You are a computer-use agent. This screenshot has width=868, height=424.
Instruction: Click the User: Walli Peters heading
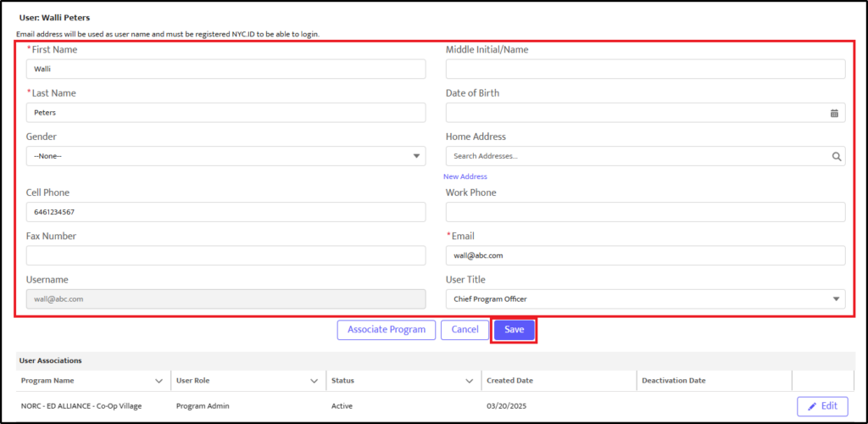point(54,18)
